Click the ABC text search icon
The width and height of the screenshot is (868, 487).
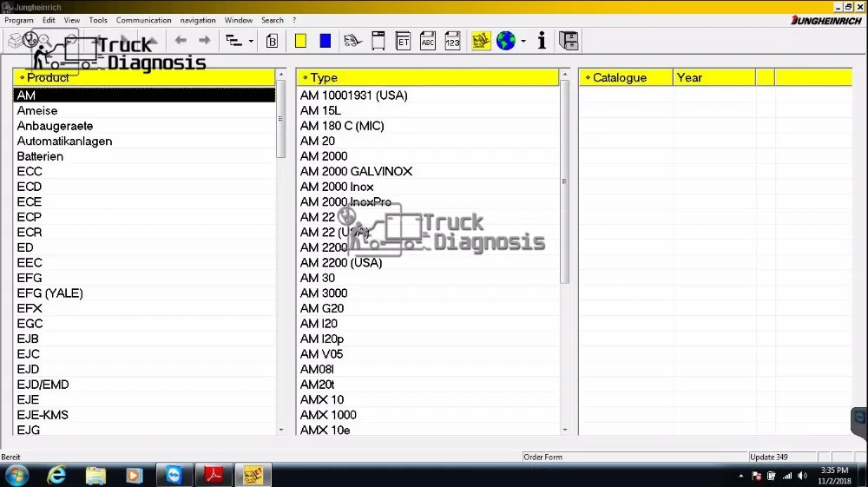pyautogui.click(x=428, y=41)
